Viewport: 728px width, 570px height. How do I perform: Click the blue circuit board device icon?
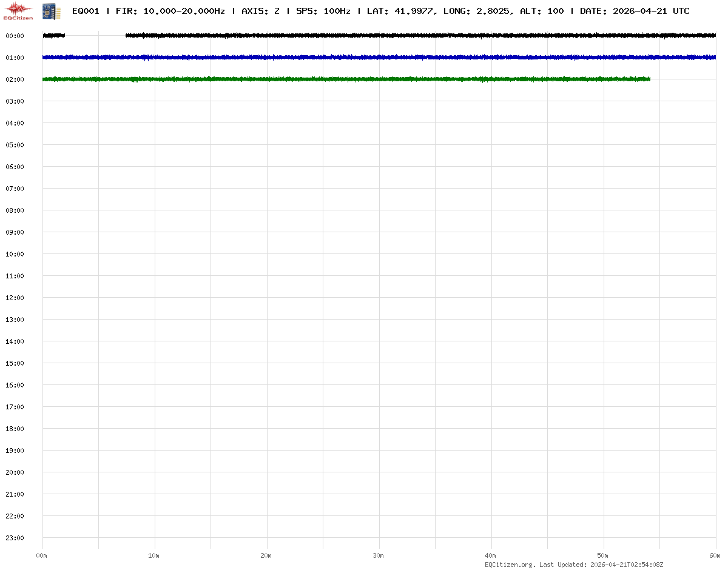(x=51, y=10)
